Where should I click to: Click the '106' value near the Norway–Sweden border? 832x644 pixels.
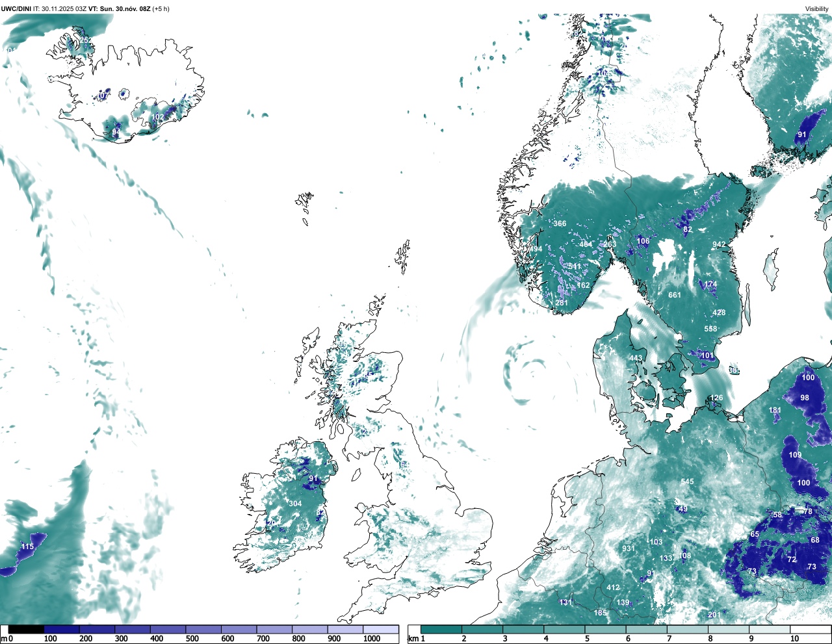click(643, 241)
